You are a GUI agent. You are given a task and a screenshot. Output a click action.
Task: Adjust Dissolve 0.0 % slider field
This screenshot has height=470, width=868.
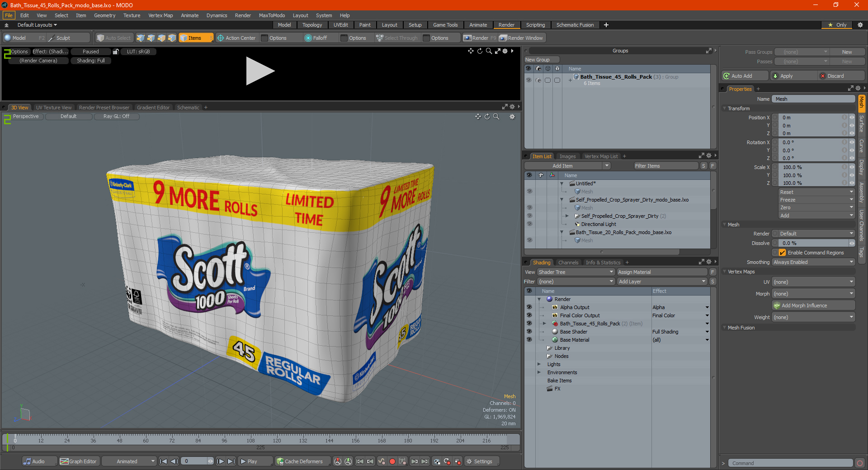[x=813, y=243]
